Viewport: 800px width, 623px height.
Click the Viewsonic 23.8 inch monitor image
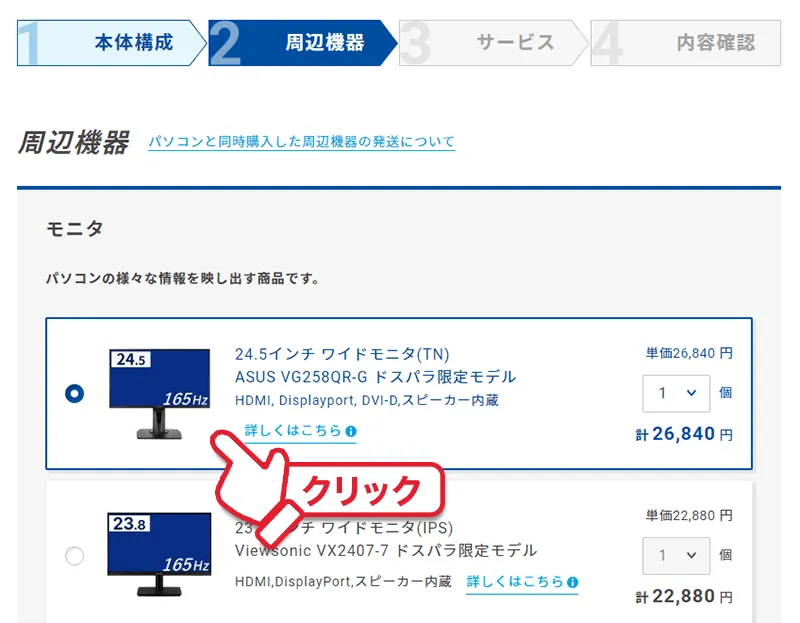click(159, 555)
